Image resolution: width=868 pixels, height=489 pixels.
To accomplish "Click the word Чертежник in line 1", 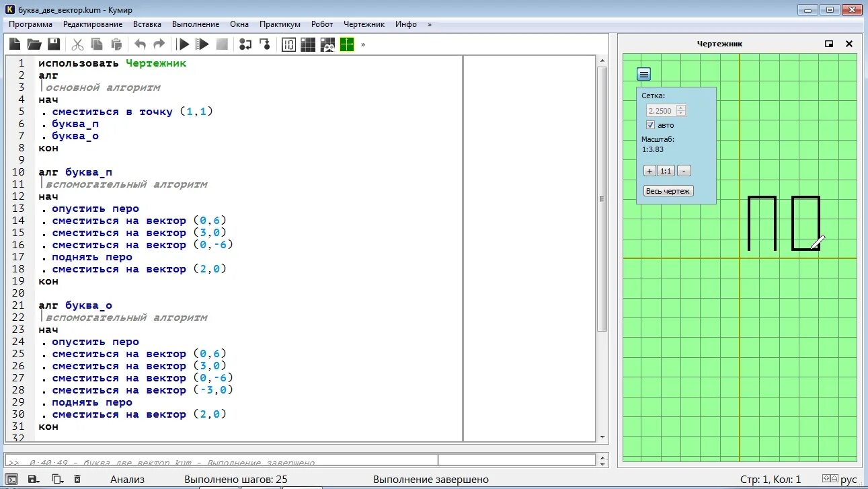I will (x=156, y=63).
